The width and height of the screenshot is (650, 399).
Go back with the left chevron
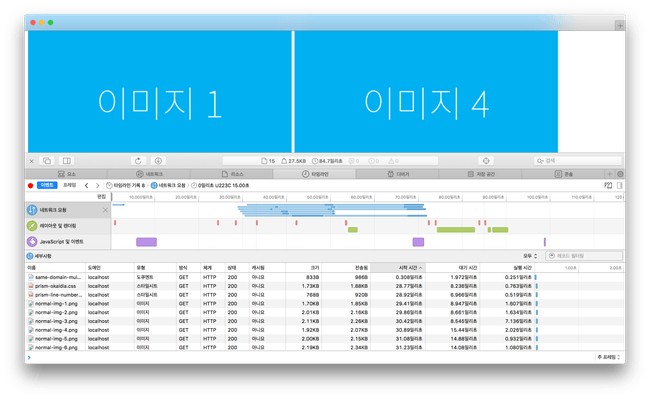click(x=87, y=186)
